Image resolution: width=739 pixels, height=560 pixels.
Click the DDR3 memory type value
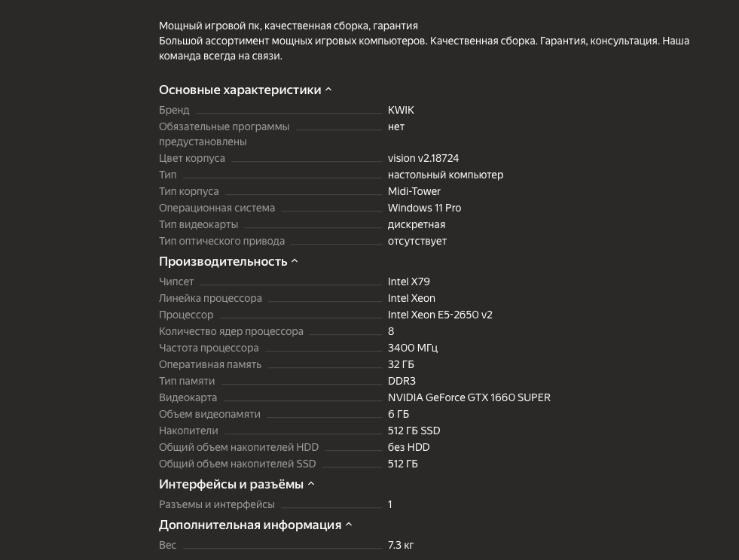[x=402, y=381]
